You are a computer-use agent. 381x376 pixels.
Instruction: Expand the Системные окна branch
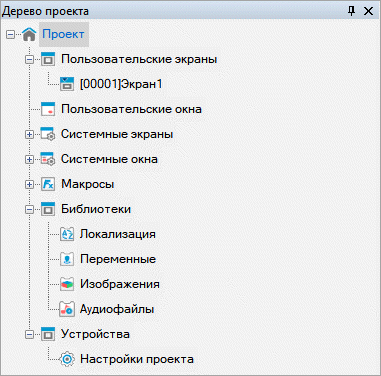pyautogui.click(x=29, y=159)
